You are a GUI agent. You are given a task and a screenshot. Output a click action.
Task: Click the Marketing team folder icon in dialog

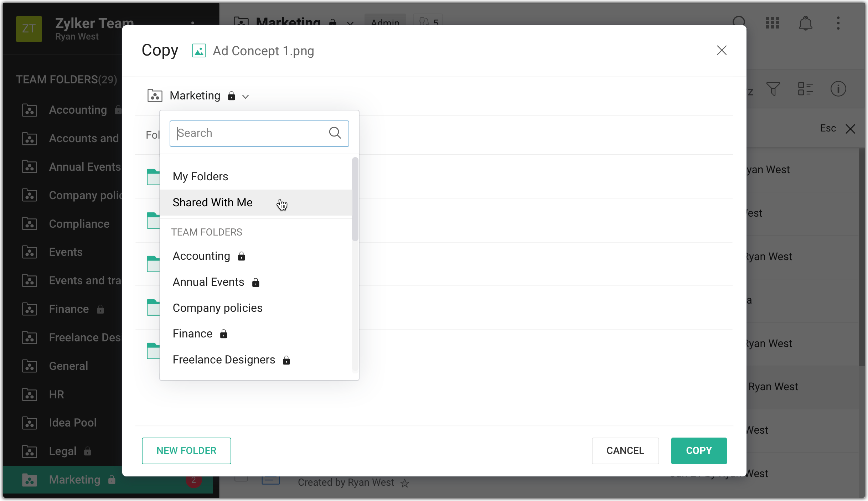pos(155,96)
